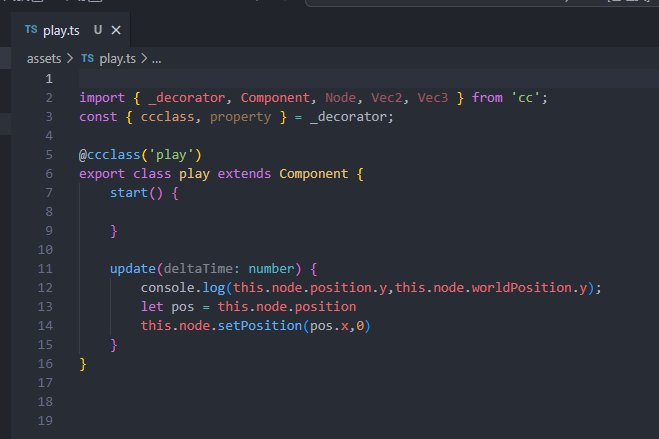Click the 'import' keyword on line 2
The image size is (659, 439).
(102, 98)
